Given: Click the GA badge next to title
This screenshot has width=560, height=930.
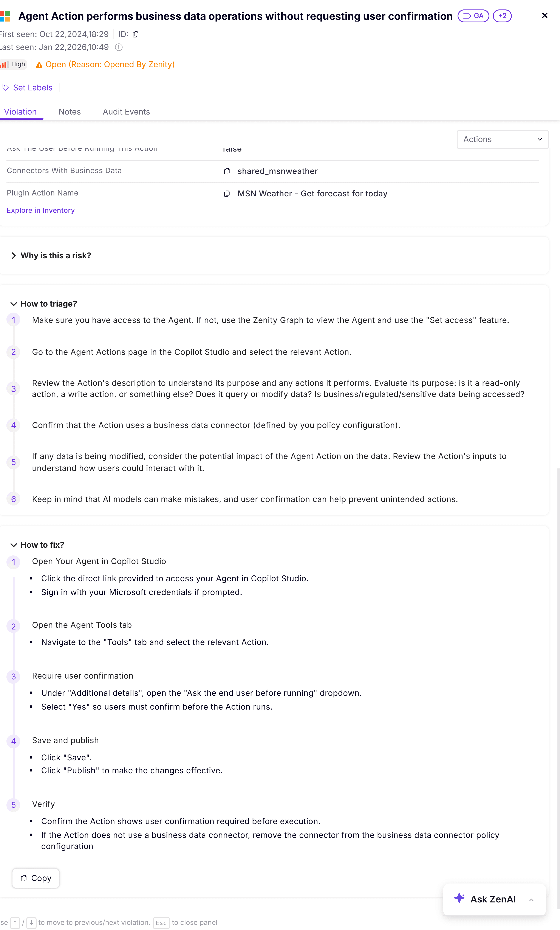Looking at the screenshot, I should (x=473, y=16).
